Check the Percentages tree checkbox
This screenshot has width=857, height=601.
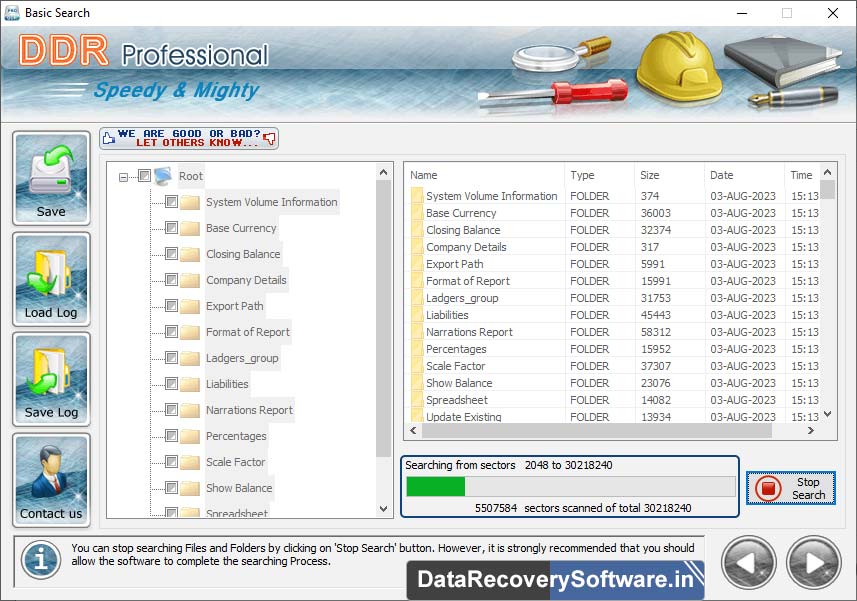tap(171, 435)
